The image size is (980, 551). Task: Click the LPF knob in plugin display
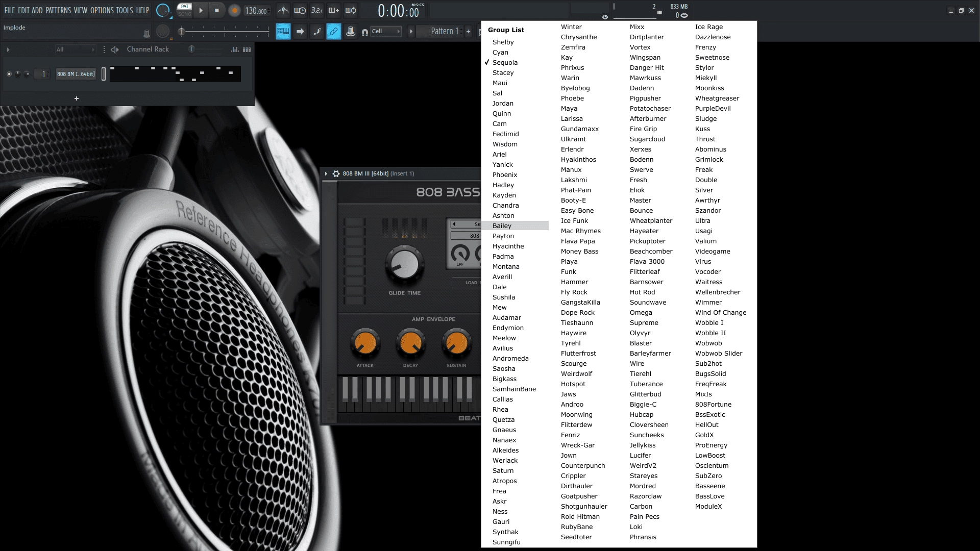tap(460, 253)
